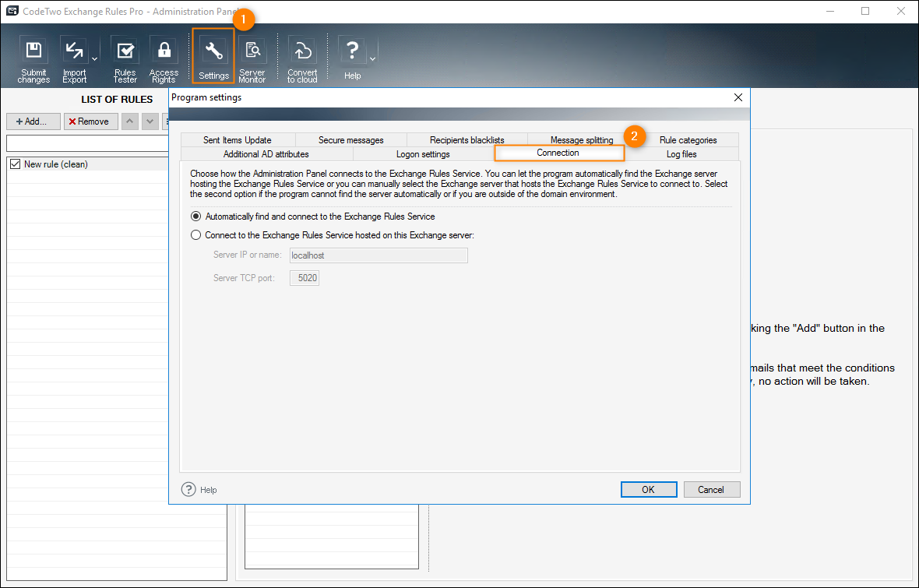
Task: Click the Add... rule button
Action: pyautogui.click(x=33, y=121)
